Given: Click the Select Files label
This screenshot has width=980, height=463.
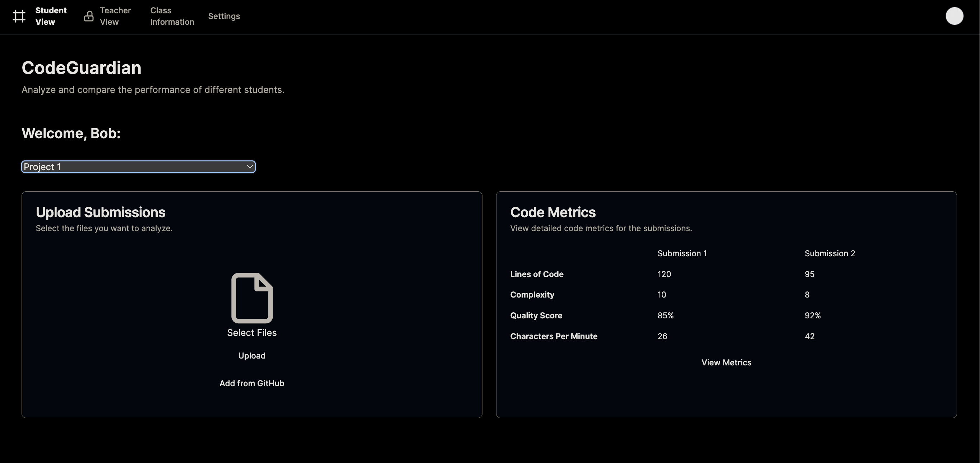Looking at the screenshot, I should [x=251, y=333].
